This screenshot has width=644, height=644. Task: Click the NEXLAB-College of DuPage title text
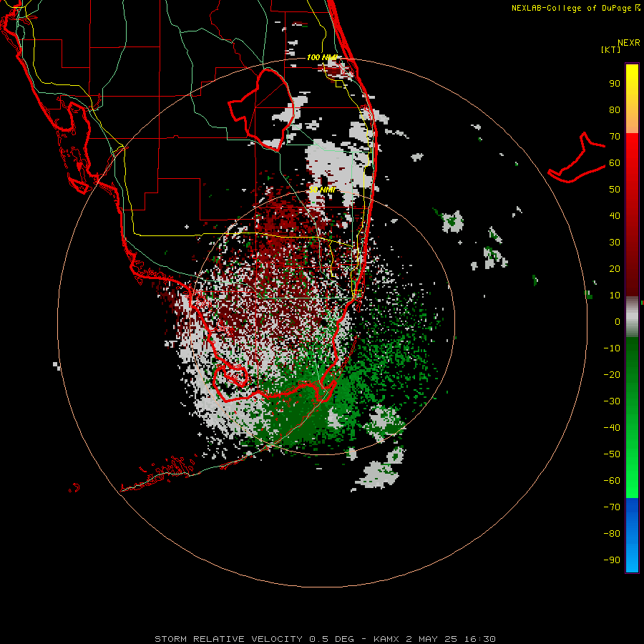571,8
